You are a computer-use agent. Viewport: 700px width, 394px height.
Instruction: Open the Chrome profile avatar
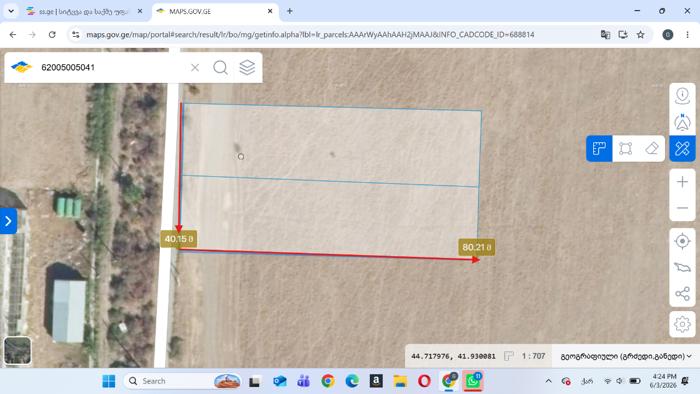[667, 34]
